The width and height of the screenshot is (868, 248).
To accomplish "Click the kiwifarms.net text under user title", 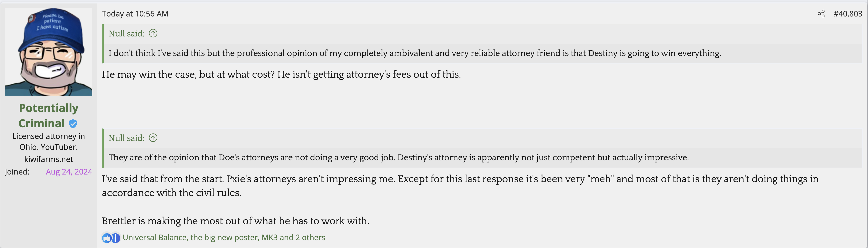I will tap(49, 159).
